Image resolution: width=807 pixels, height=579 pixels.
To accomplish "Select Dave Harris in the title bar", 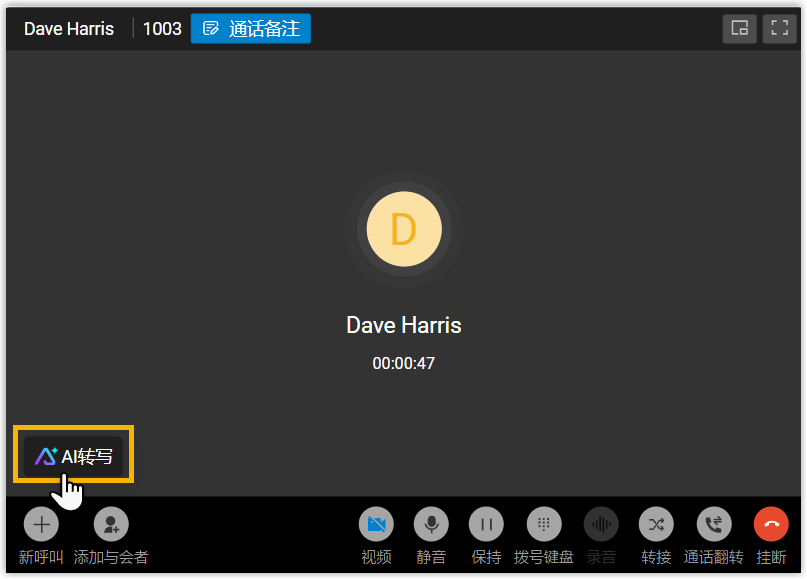I will tap(69, 29).
